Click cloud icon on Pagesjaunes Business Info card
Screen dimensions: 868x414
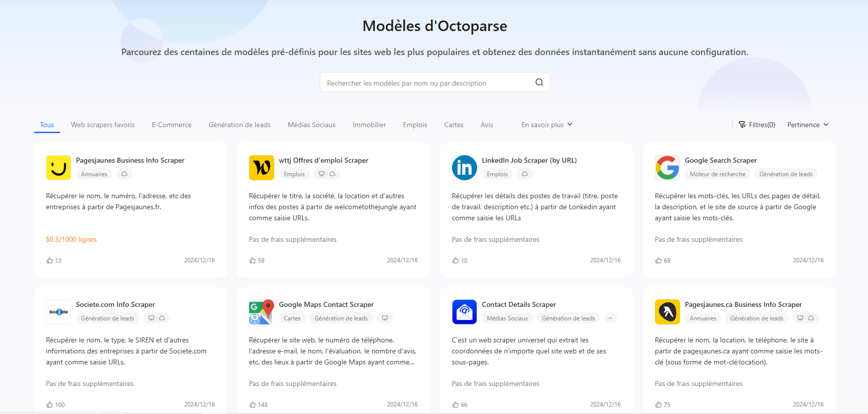pyautogui.click(x=124, y=174)
